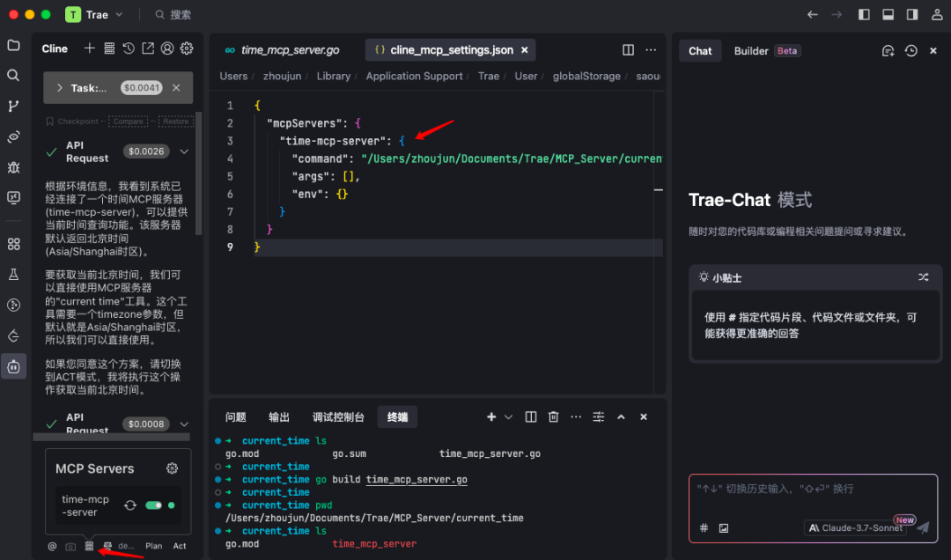Open the Cline MCP Servers icon in header
This screenshot has width=951, height=560.
[109, 48]
